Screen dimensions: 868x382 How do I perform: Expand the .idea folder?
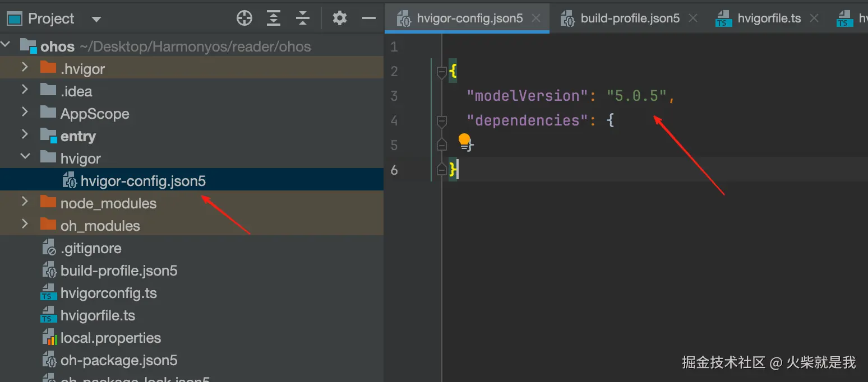(x=25, y=90)
